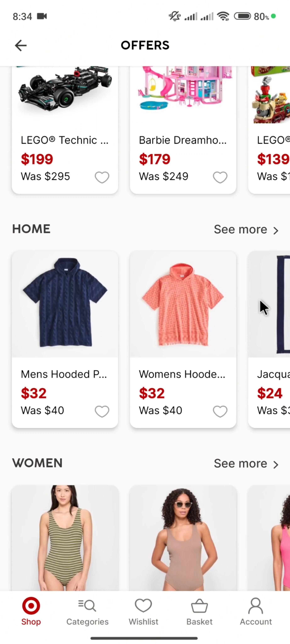The height and width of the screenshot is (644, 290).
Task: Favorite the LEGO Technic car item
Action: point(102,177)
